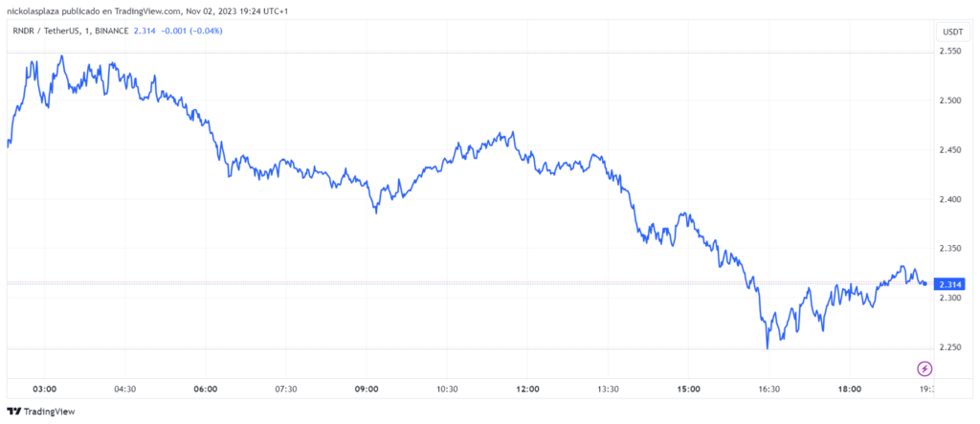Viewport: 980px width, 424px height.
Task: Click the 12:00 time axis label
Action: coord(527,389)
